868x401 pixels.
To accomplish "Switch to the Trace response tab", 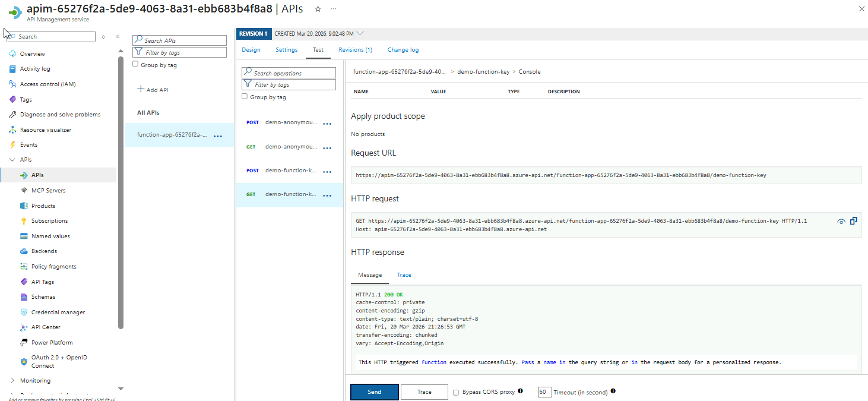I will point(404,275).
